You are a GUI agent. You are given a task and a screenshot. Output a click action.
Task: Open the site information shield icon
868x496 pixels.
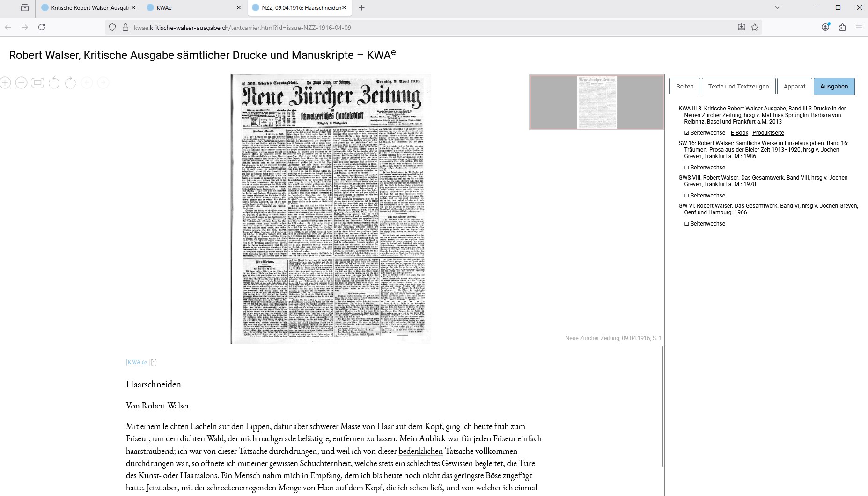coord(112,27)
